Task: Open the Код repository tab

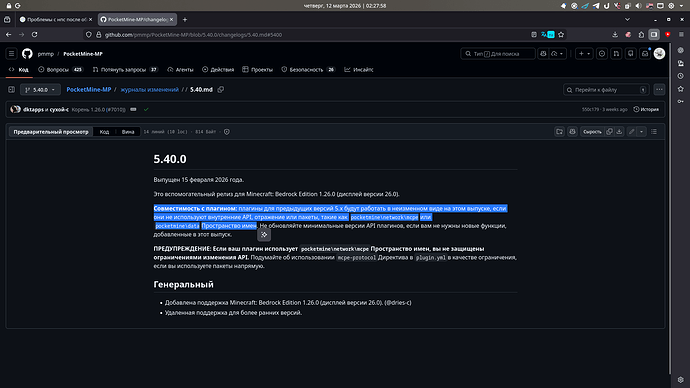Action: point(19,70)
